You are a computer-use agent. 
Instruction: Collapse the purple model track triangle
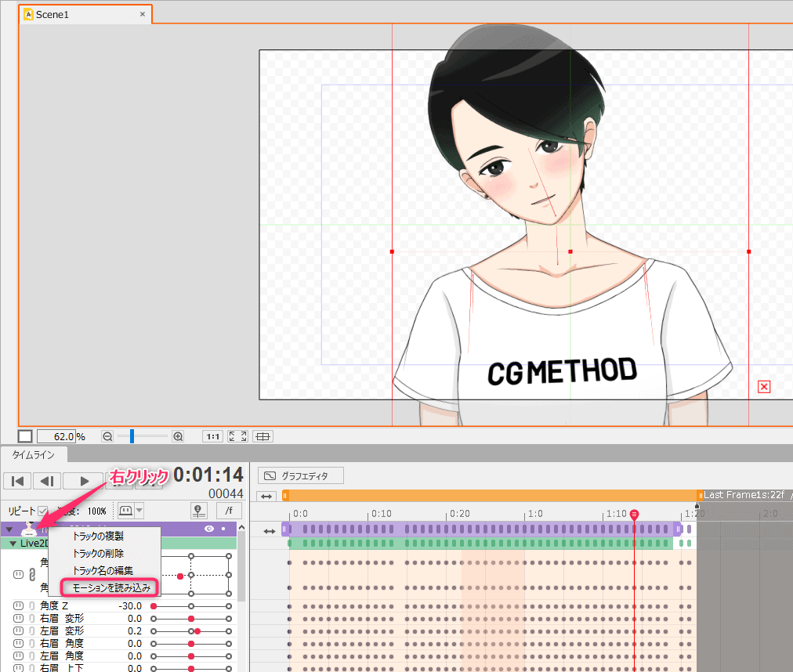(x=9, y=529)
